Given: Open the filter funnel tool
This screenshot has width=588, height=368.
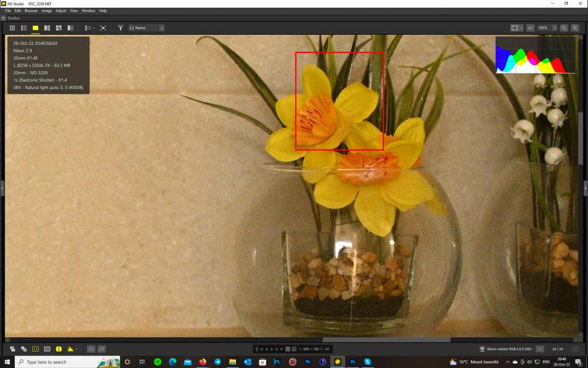Looking at the screenshot, I should [121, 28].
